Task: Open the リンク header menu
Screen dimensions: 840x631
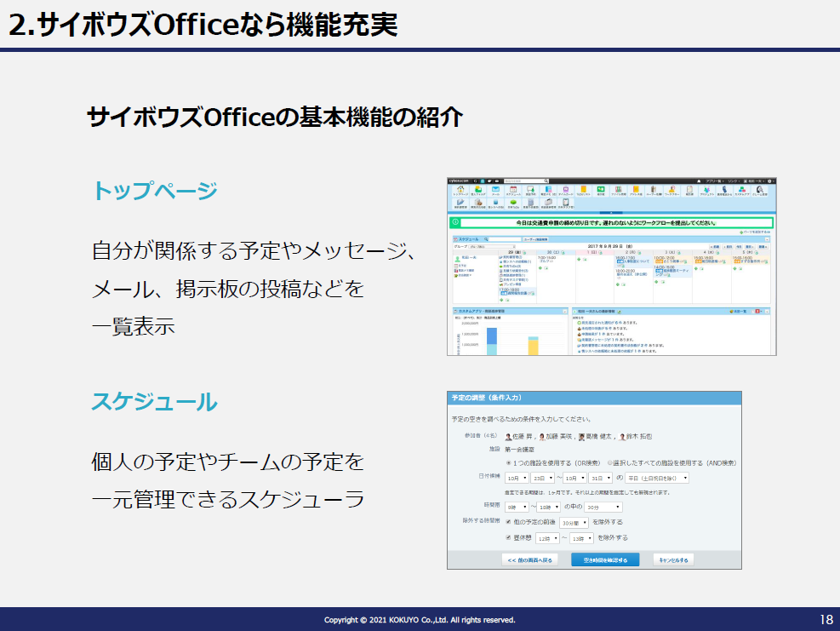Action: point(734,181)
